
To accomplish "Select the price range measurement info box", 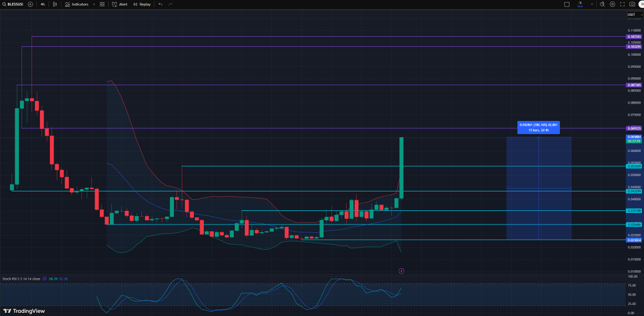I will 538,127.
